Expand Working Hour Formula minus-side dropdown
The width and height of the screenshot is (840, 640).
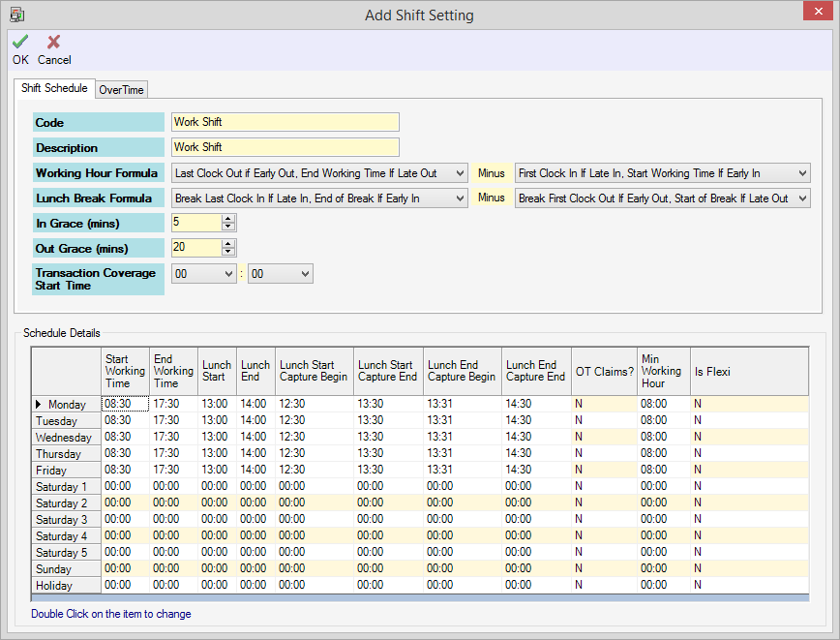(x=801, y=173)
